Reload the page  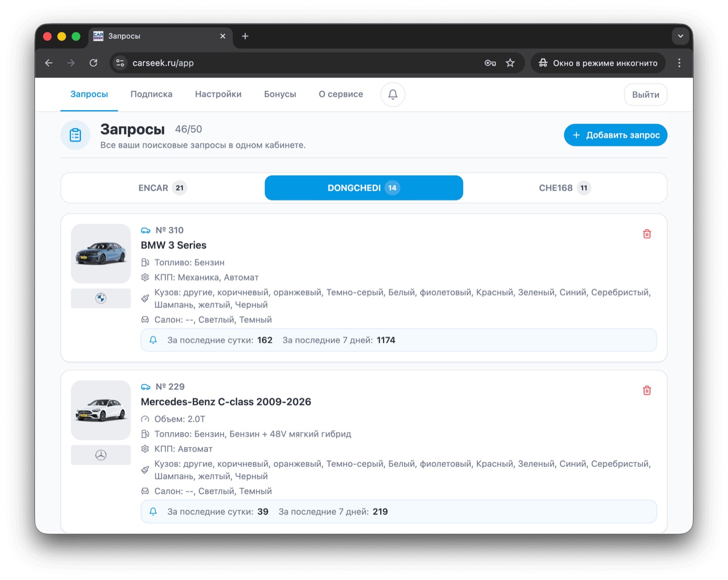pos(94,63)
